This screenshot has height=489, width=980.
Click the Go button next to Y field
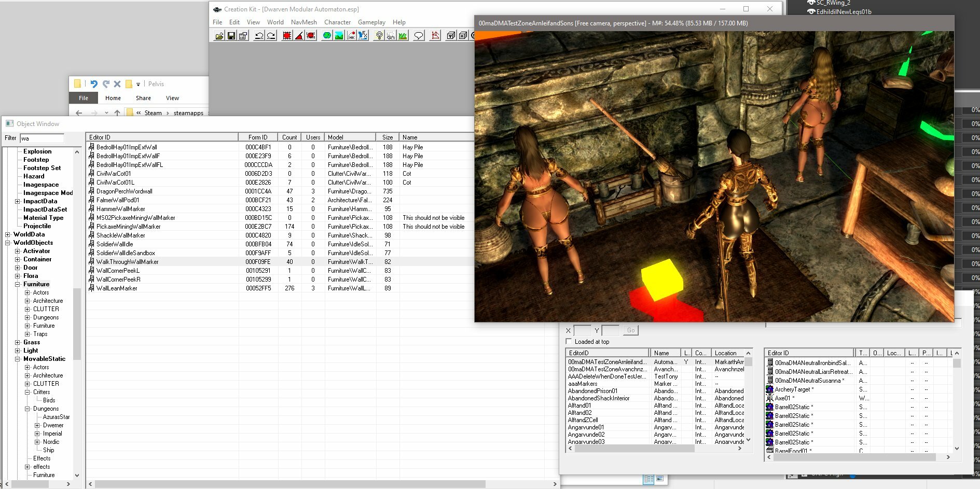pos(631,330)
